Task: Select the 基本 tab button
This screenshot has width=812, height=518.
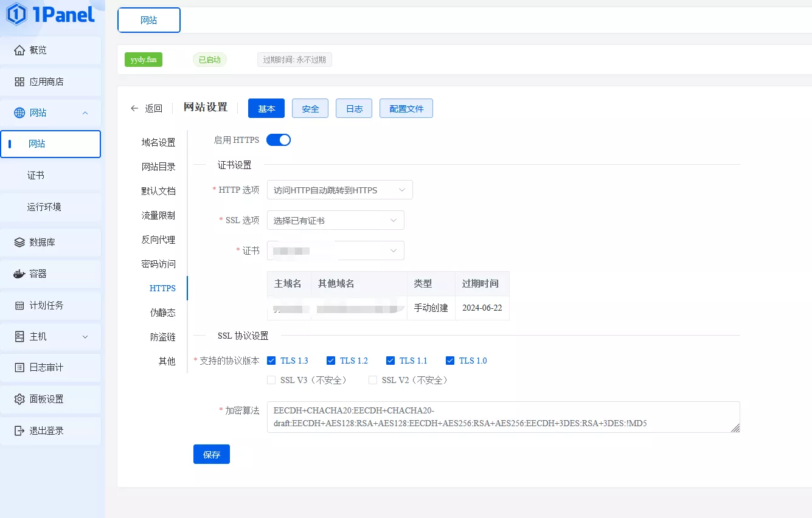Action: coord(266,108)
